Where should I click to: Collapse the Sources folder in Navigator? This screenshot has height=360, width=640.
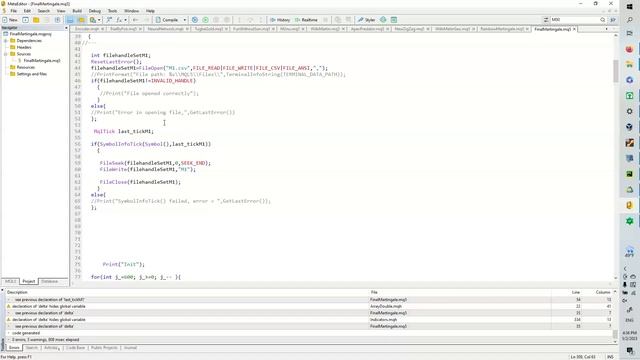coord(6,54)
